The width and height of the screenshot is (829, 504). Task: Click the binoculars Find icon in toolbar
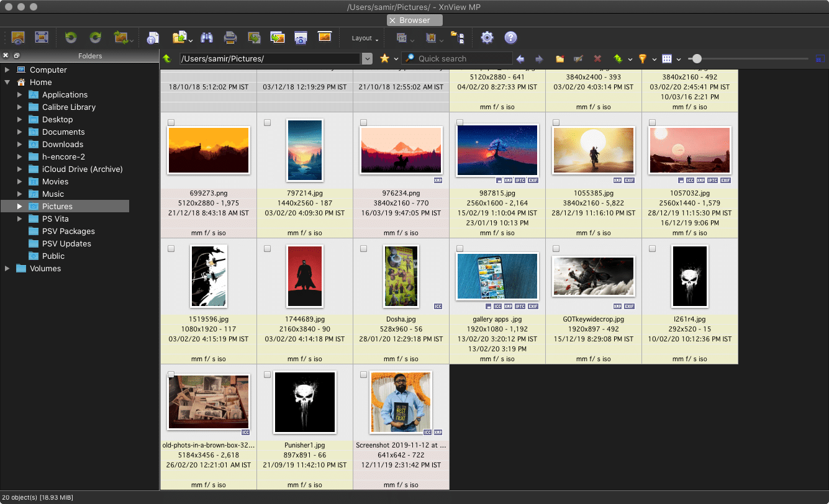[207, 38]
